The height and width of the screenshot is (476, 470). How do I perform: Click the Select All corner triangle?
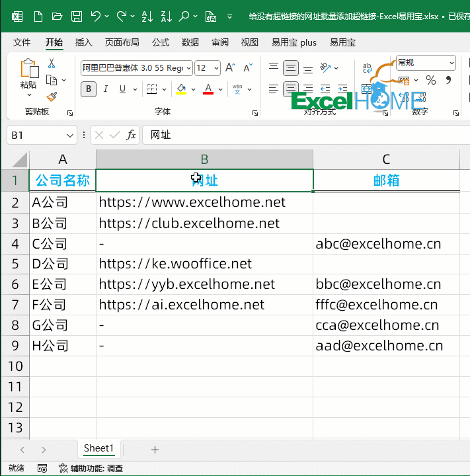(20, 160)
